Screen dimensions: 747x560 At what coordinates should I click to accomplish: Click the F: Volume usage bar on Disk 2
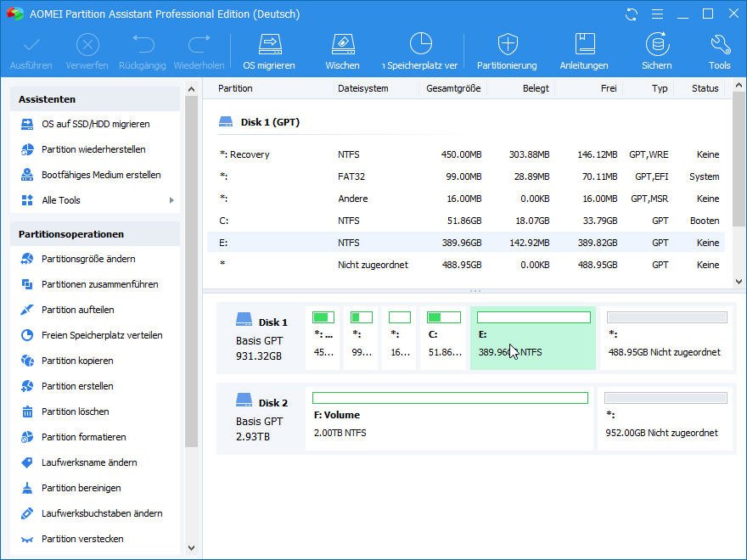click(x=450, y=398)
